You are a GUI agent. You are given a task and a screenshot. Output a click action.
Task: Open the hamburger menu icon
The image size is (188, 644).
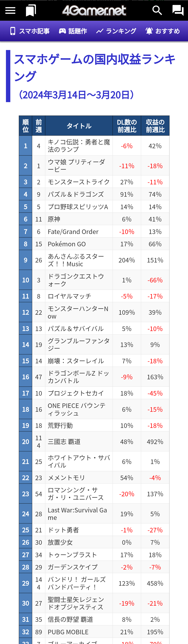10,10
